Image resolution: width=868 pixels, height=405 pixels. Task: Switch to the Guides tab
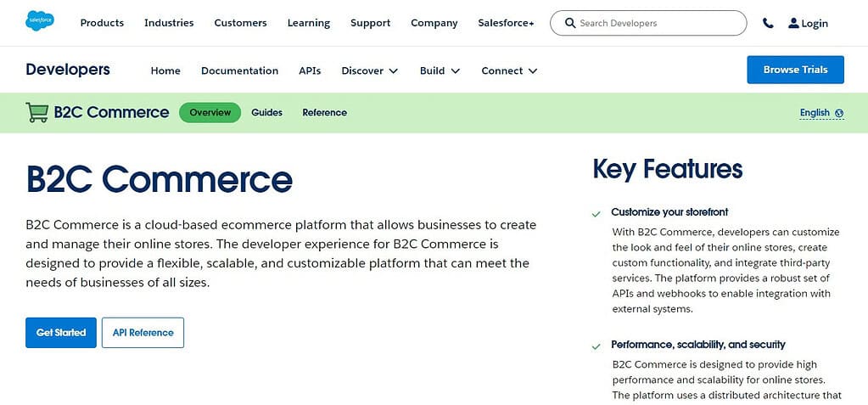266,112
